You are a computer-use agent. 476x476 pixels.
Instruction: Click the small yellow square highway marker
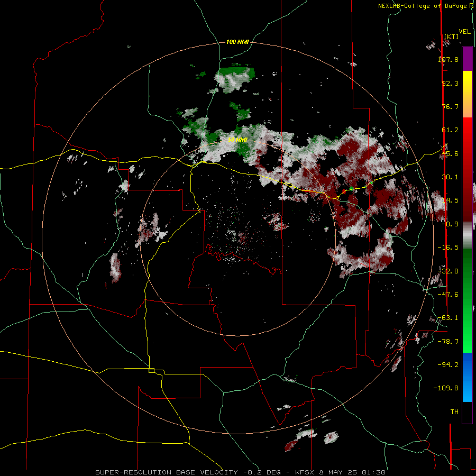coord(151,370)
